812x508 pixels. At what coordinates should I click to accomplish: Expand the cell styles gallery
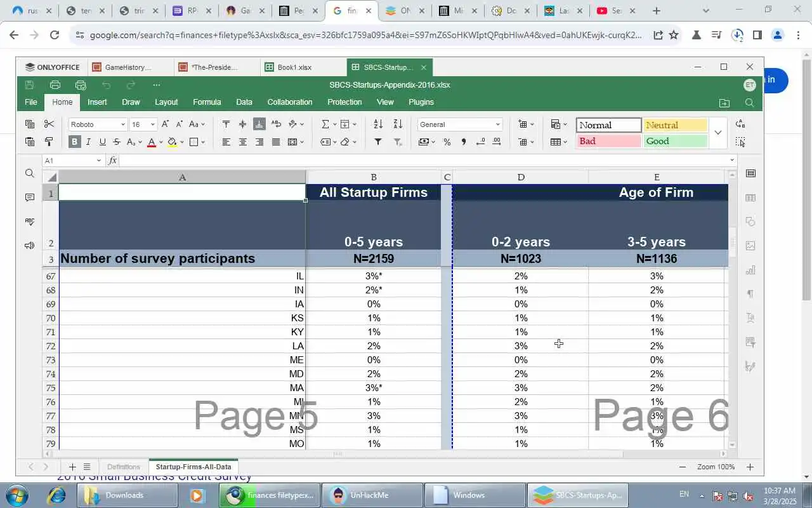717,133
